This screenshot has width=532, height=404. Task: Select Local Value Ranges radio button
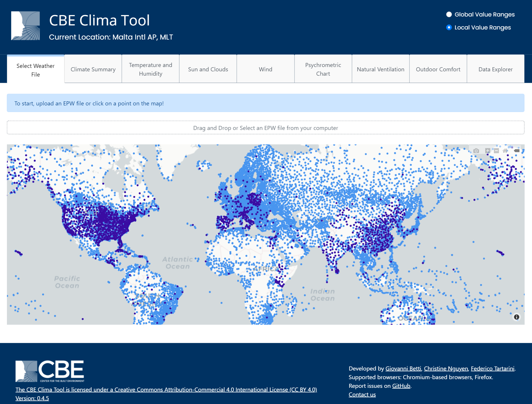click(449, 27)
